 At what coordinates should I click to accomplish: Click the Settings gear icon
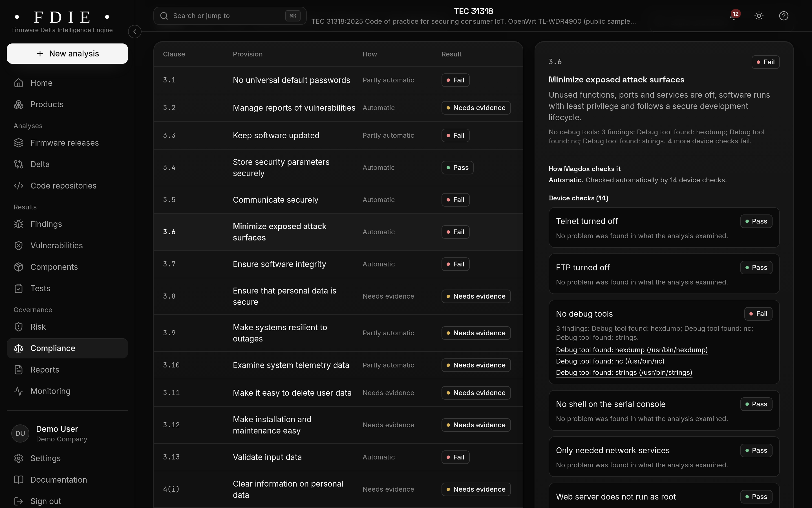click(19, 459)
